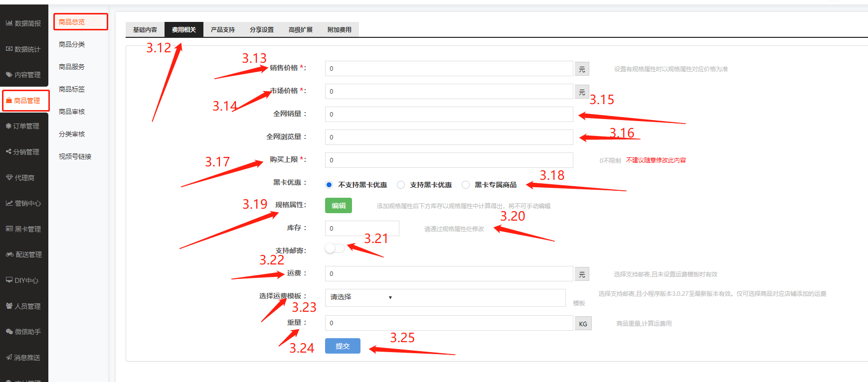Click the 微信助手 WeChat icon
868x382 pixels.
point(9,332)
